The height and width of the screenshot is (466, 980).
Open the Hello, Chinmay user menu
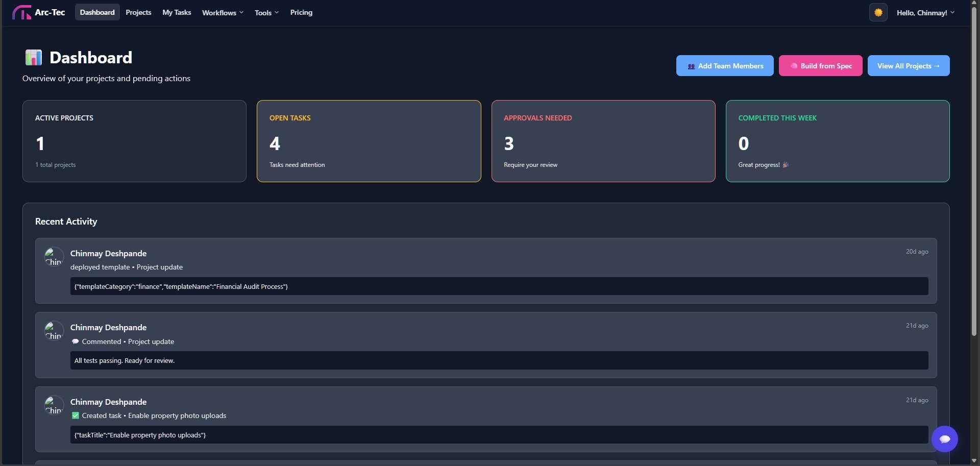(925, 13)
